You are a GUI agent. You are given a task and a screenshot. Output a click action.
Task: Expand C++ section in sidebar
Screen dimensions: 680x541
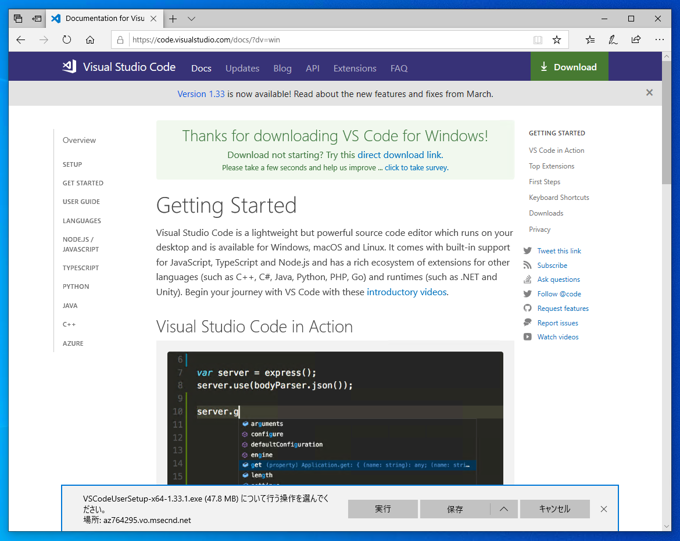[x=69, y=325]
